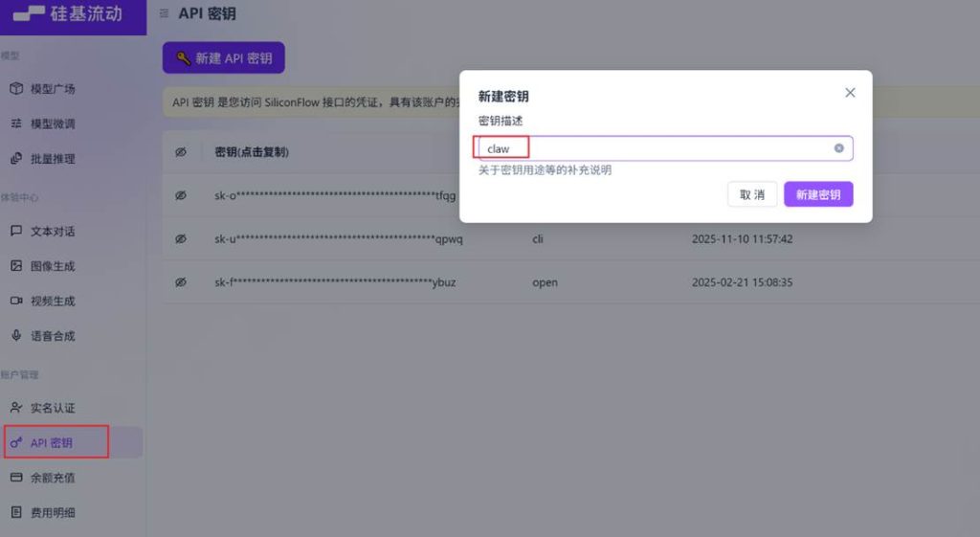Click 取消 button in the dialog
980x537 pixels.
click(751, 194)
